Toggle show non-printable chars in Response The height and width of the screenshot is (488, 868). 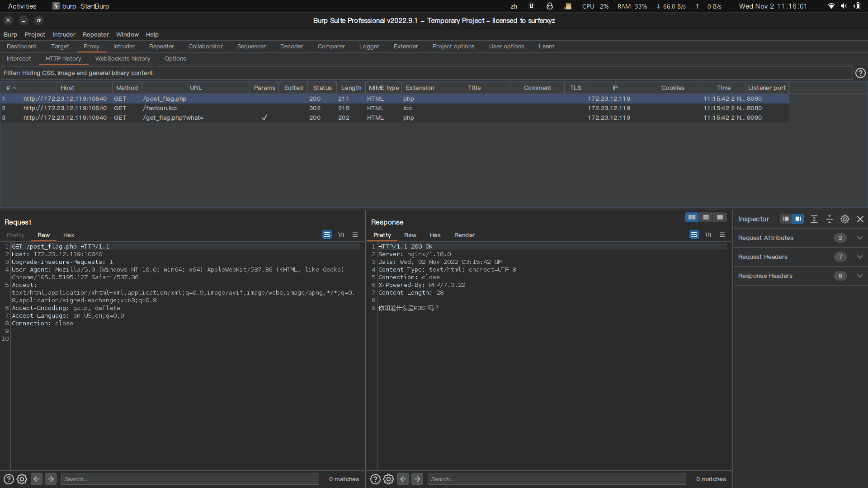coord(708,235)
